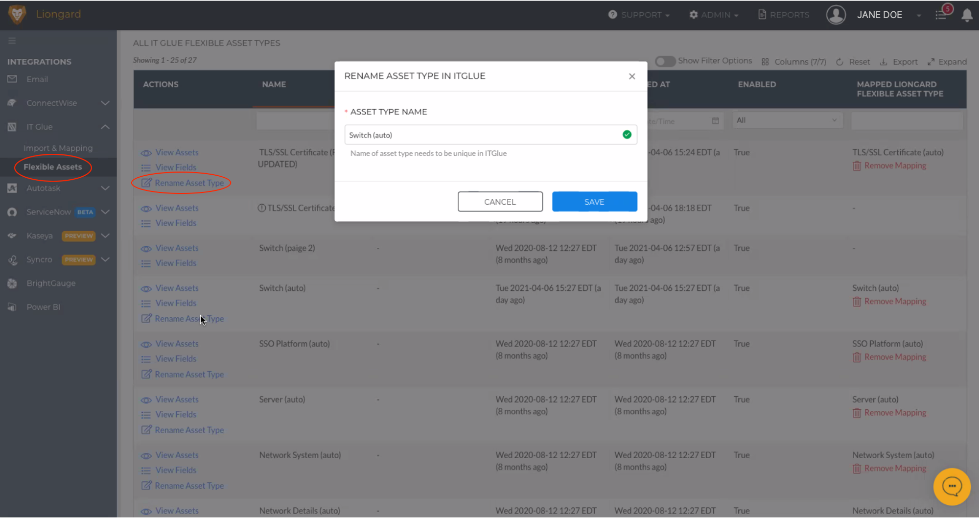This screenshot has height=518, width=980.
Task: Open the Power BI integration
Action: (x=43, y=307)
